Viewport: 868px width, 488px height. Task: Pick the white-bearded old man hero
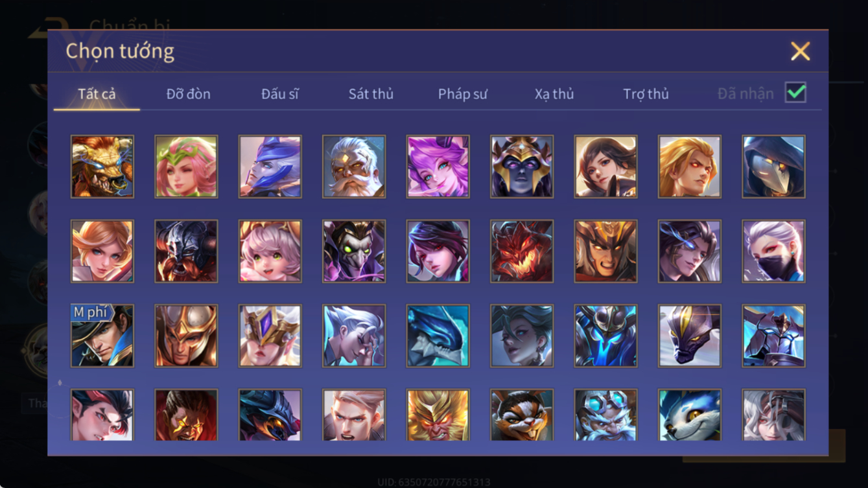coord(354,167)
